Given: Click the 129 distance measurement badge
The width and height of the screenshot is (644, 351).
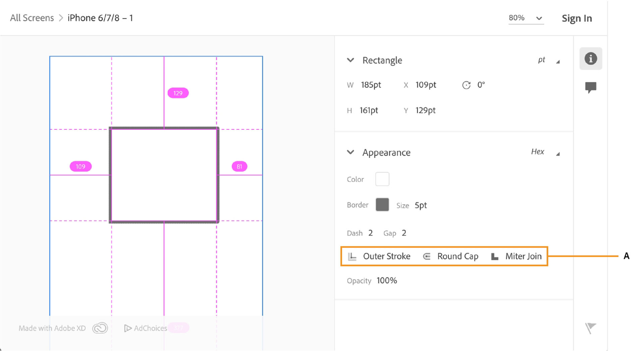Looking at the screenshot, I should (x=178, y=93).
